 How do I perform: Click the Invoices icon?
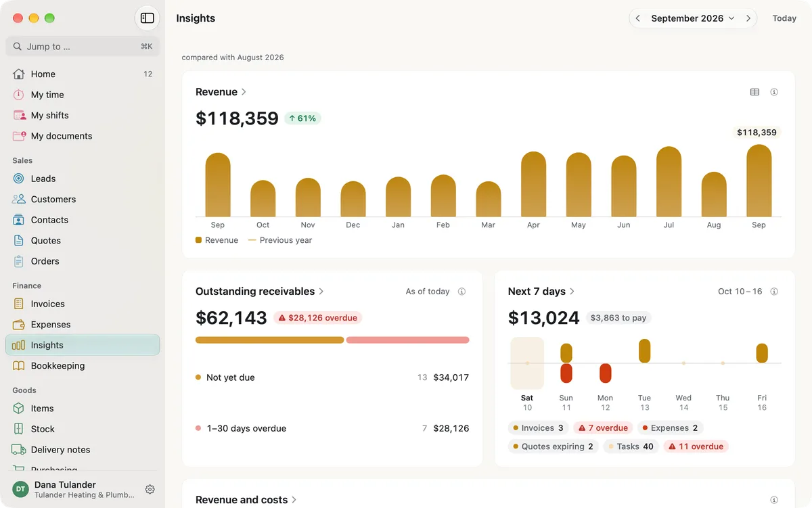(x=19, y=304)
